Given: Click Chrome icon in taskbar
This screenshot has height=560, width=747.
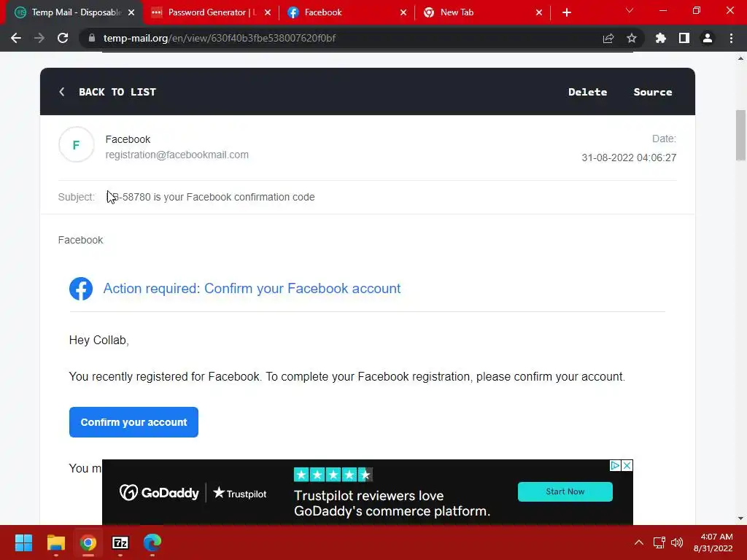Looking at the screenshot, I should 88,542.
